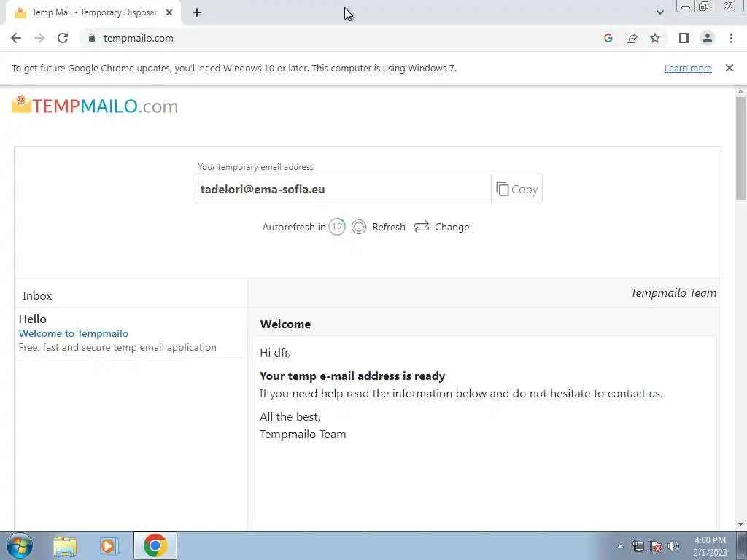Click the circular refresh icon

[x=359, y=227]
